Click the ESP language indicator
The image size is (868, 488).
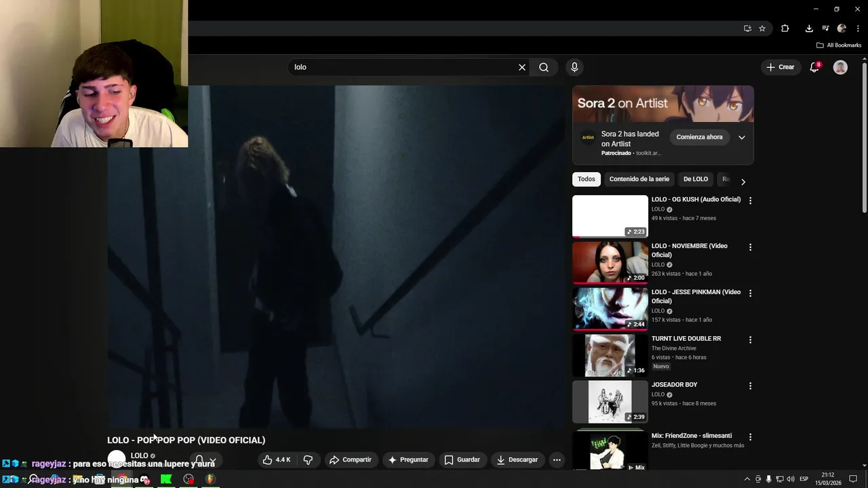pos(804,479)
